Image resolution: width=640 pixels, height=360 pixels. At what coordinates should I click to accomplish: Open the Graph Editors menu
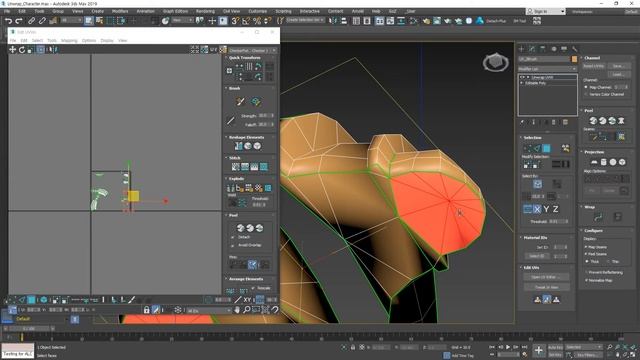coord(175,11)
